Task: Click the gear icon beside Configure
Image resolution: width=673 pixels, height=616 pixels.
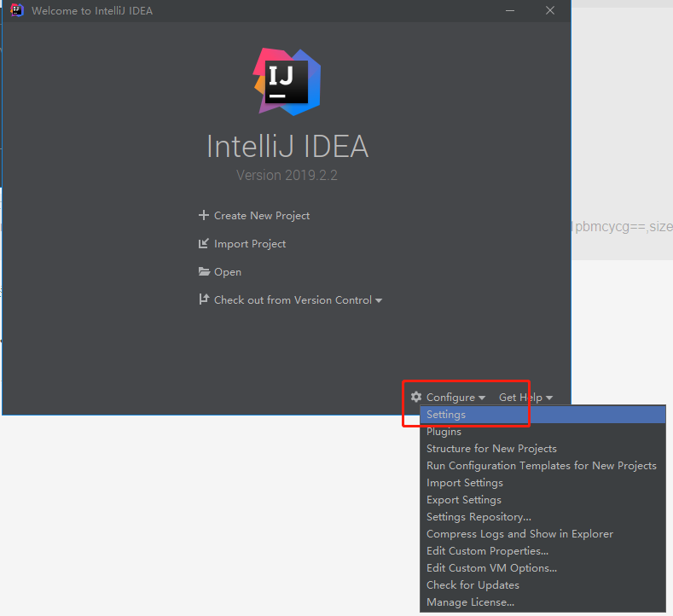Action: (x=416, y=397)
